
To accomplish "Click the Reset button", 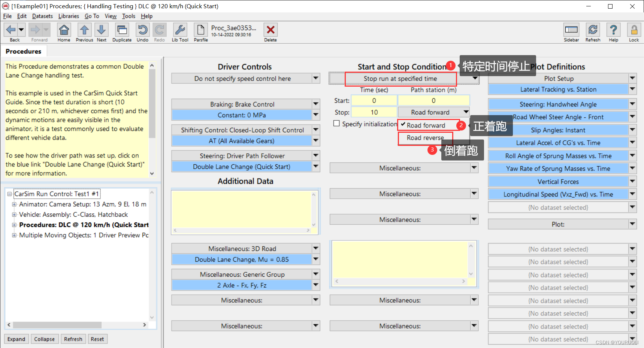I will pyautogui.click(x=97, y=339).
